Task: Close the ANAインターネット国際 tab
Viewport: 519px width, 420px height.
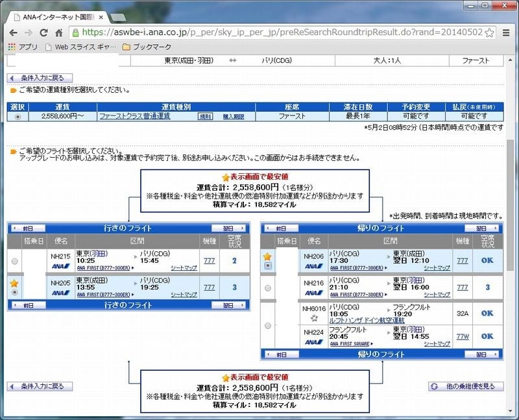Action: [x=101, y=18]
